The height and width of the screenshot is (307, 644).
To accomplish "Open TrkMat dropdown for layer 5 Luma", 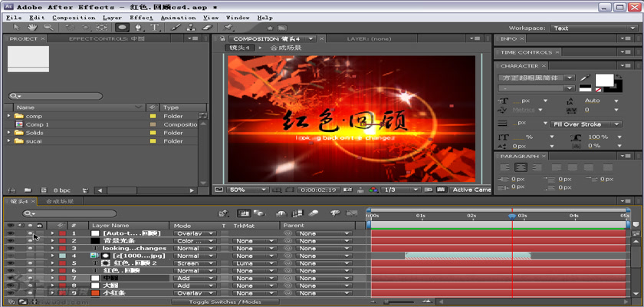I will click(254, 263).
